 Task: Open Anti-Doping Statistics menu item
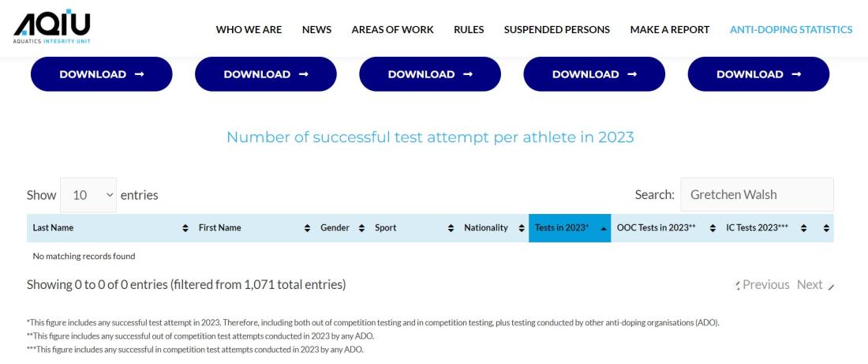pos(791,30)
